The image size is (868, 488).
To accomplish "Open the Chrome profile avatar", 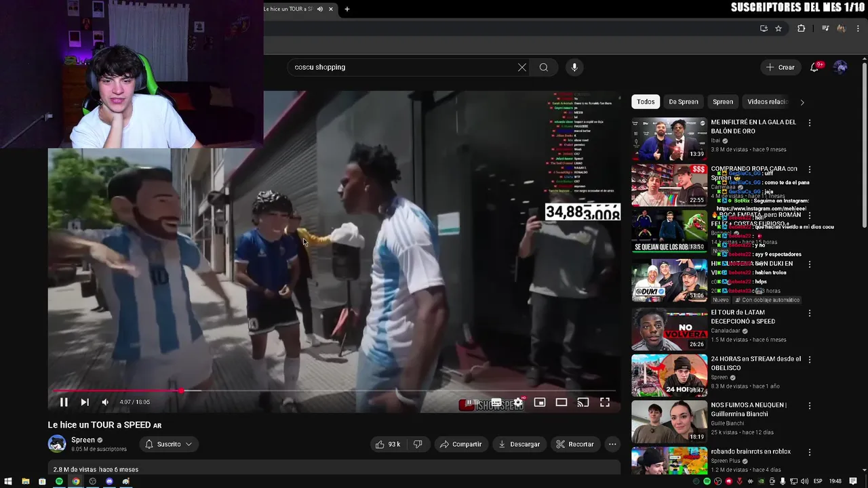I will point(842,28).
